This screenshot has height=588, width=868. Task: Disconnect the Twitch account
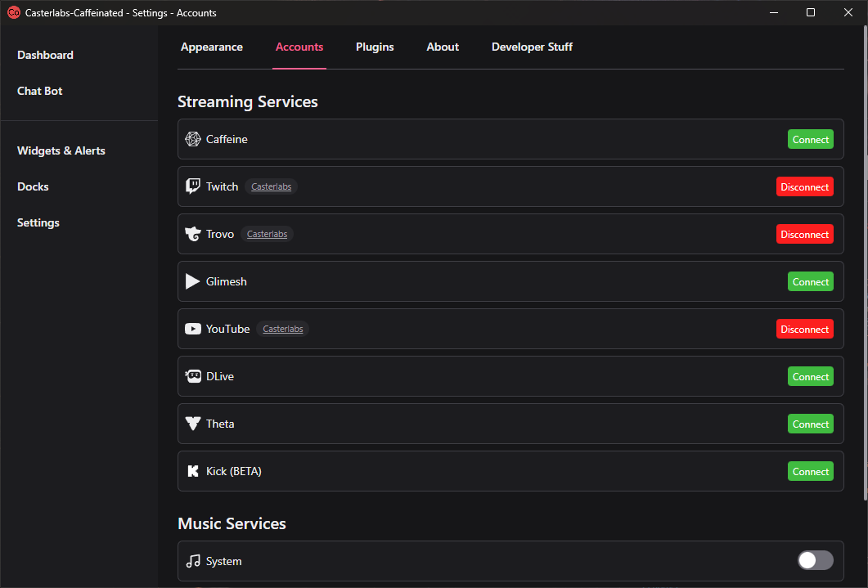pyautogui.click(x=804, y=187)
